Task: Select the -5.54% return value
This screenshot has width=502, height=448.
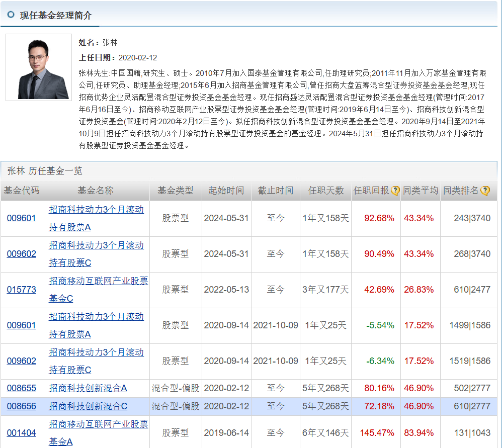Action: (380, 326)
